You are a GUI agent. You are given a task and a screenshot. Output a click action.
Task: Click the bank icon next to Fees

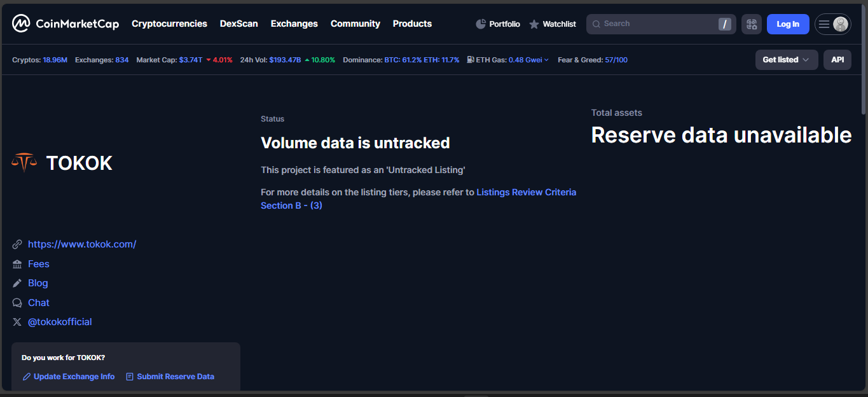17,264
